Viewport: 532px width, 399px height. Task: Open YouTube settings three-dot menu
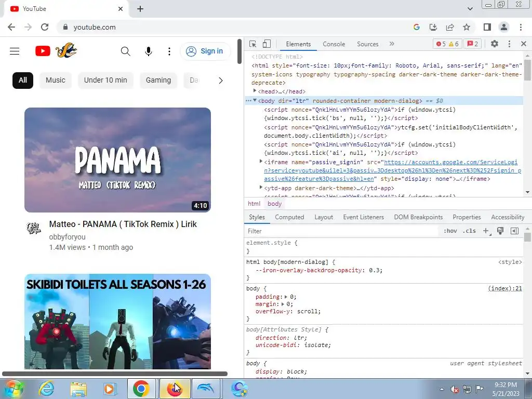(x=169, y=51)
